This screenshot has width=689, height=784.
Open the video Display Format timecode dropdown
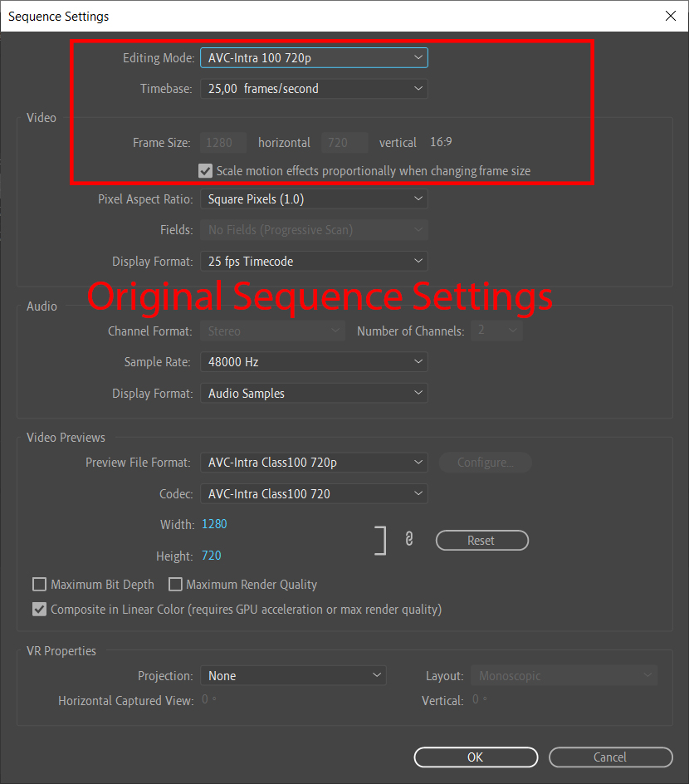point(314,262)
